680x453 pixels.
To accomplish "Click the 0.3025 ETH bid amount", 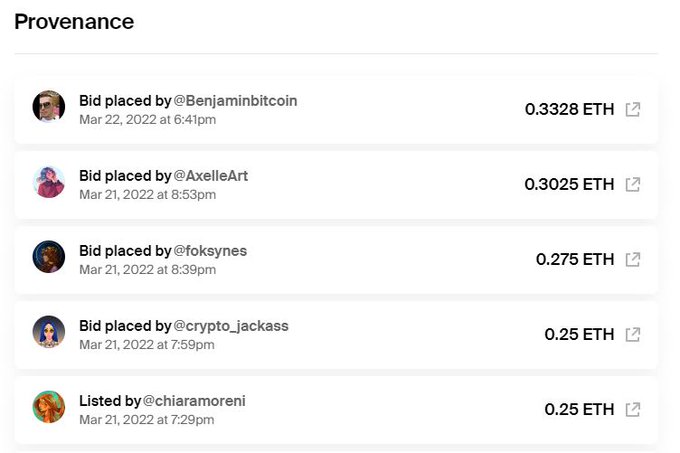I will coord(569,184).
